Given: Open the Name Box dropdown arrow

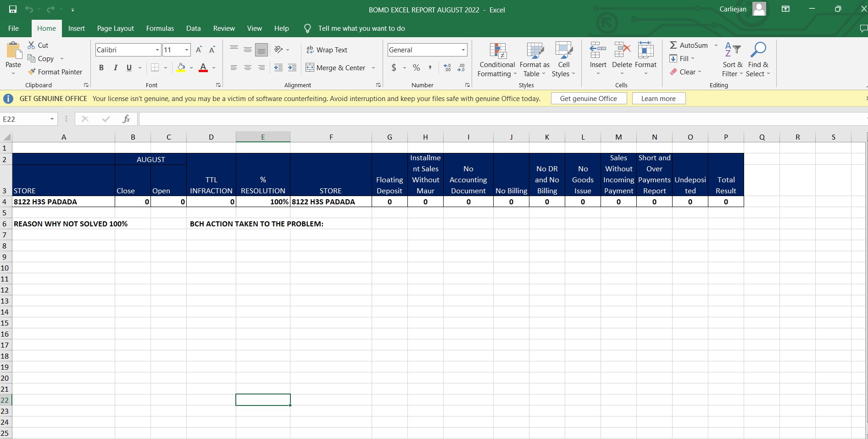Looking at the screenshot, I should click(52, 119).
